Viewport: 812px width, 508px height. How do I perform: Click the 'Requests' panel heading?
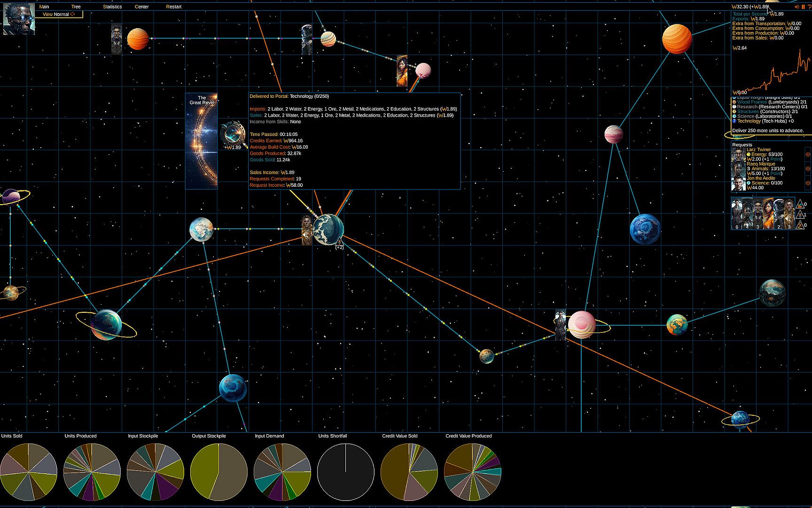(742, 145)
